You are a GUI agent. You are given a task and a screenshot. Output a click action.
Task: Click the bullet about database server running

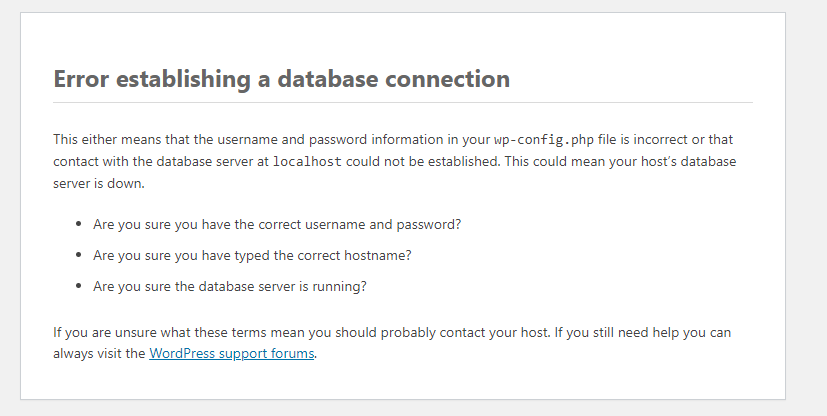coord(230,286)
